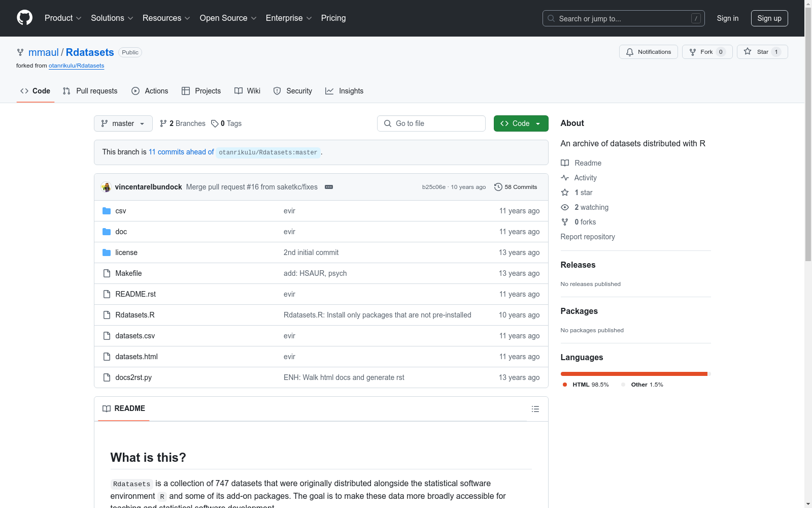This screenshot has width=812, height=508.
Task: Switch to the Actions tab
Action: [150, 91]
